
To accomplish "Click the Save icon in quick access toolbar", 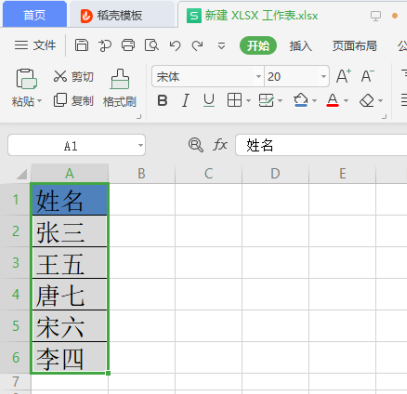I will (81, 45).
